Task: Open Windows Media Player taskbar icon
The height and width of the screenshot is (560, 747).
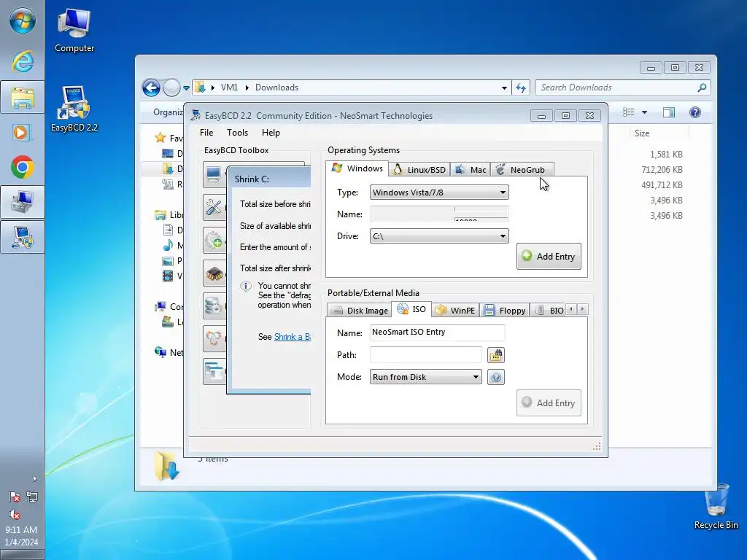Action: point(23,133)
